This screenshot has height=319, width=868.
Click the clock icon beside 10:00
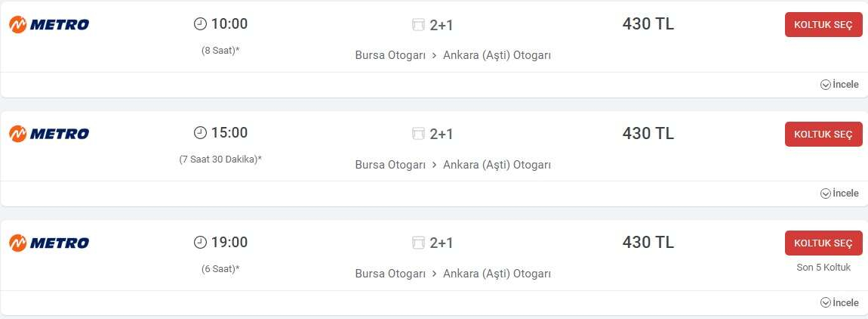tap(200, 24)
